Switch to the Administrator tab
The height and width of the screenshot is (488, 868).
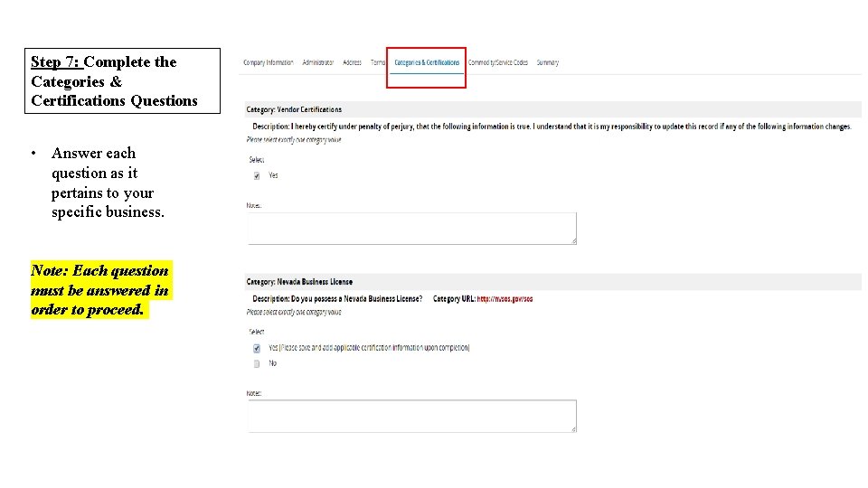[x=317, y=62]
